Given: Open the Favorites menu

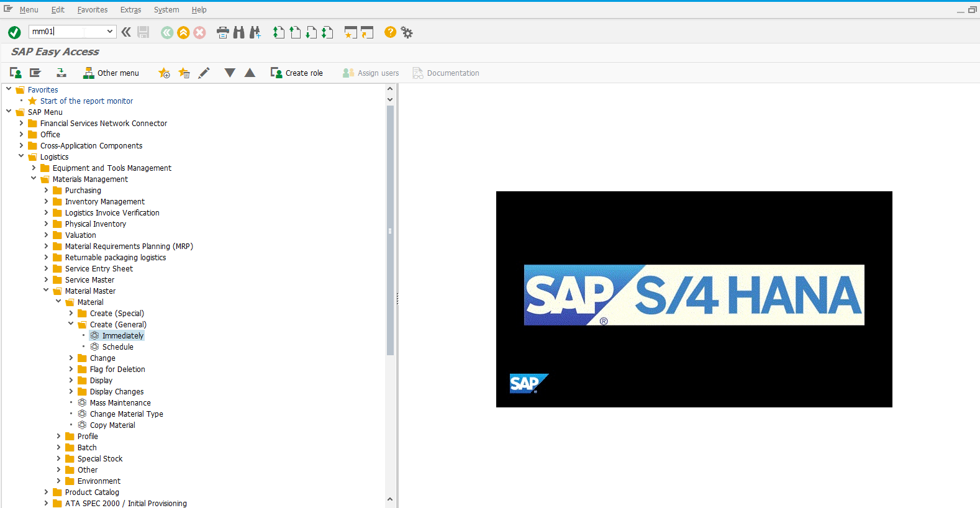Looking at the screenshot, I should (93, 10).
